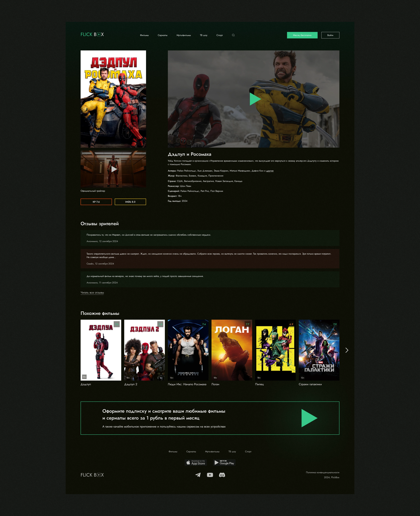Click the Дэдпул 2 title text
This screenshot has width=420, height=516.
pyautogui.click(x=131, y=384)
